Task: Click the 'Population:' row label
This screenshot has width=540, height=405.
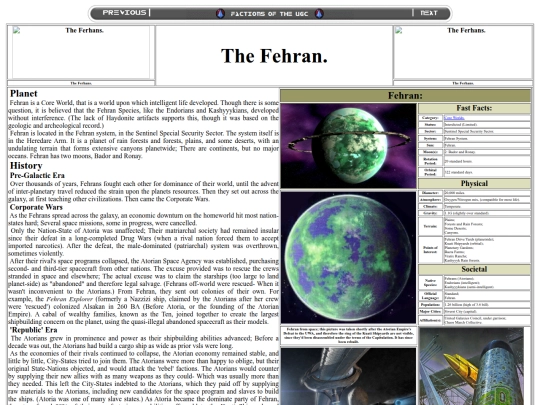Action: point(430,305)
